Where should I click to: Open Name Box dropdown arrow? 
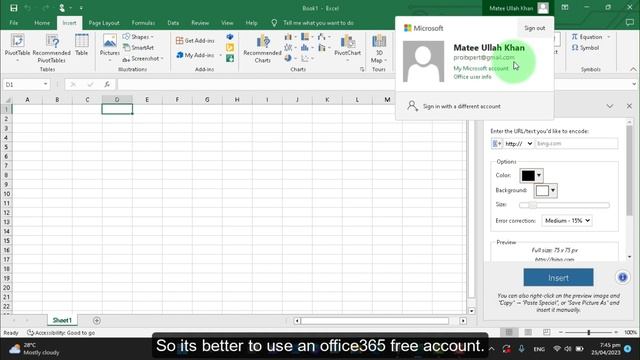pos(45,84)
